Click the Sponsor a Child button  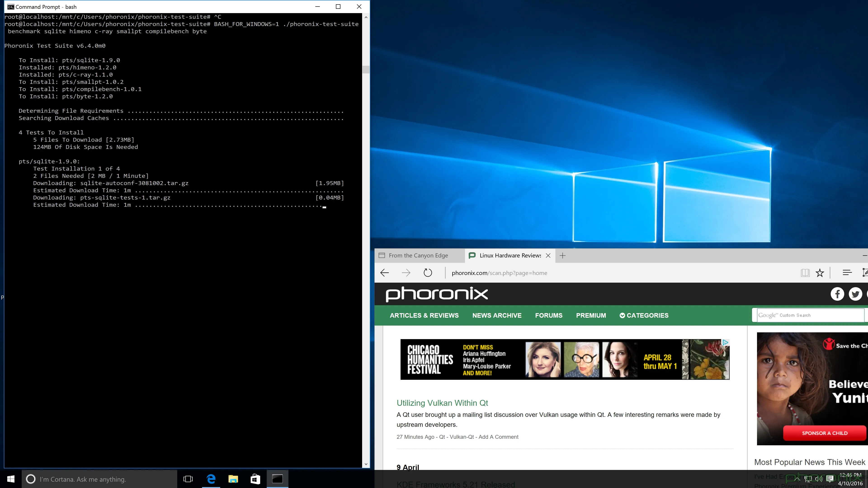click(825, 433)
